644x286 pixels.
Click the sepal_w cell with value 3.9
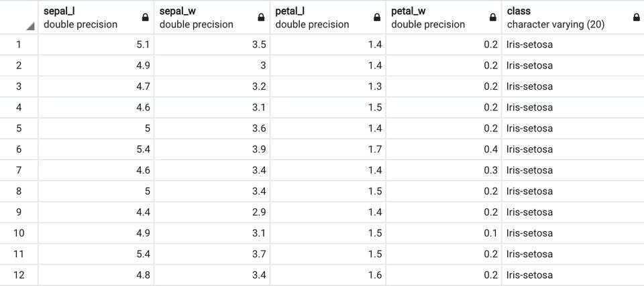[x=212, y=149]
